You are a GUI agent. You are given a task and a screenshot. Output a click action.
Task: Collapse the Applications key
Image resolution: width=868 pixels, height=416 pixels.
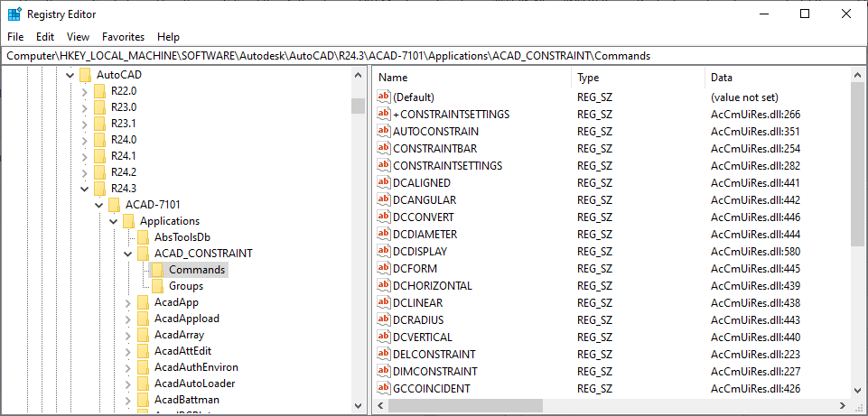point(114,221)
